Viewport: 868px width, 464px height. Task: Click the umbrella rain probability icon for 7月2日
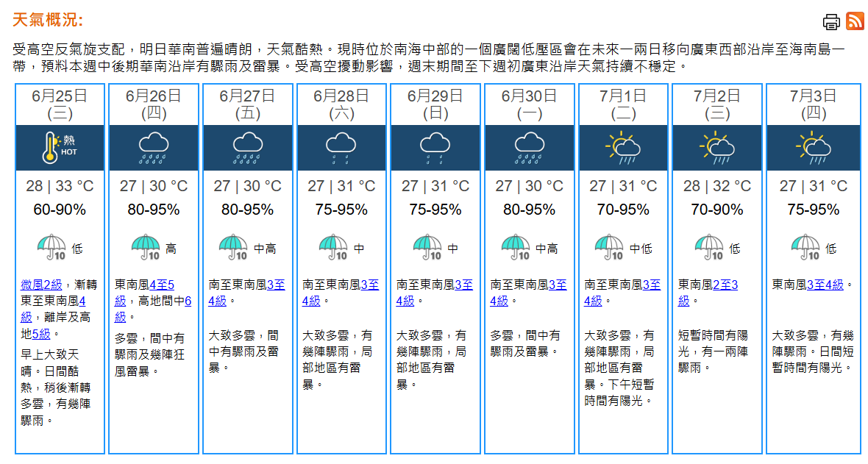point(709,248)
